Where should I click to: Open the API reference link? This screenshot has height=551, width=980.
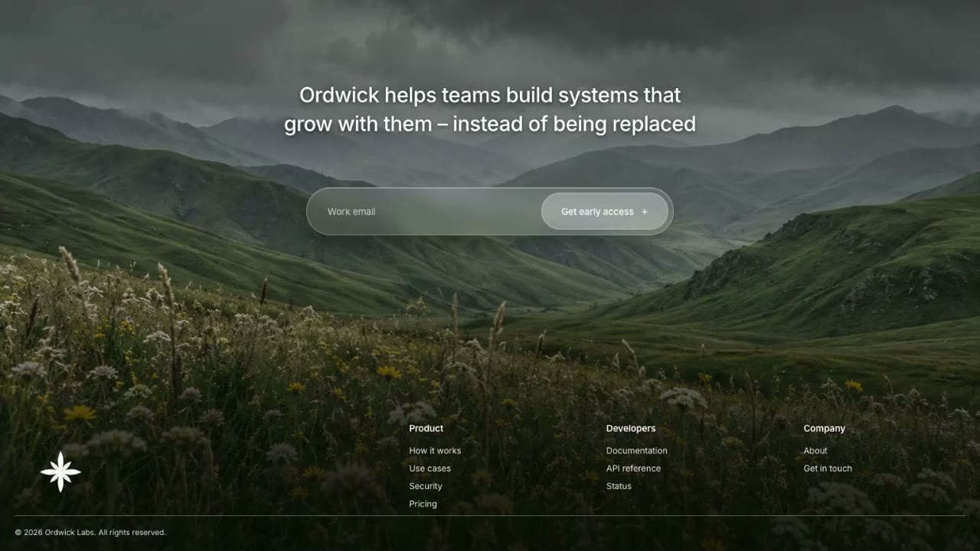coord(633,468)
